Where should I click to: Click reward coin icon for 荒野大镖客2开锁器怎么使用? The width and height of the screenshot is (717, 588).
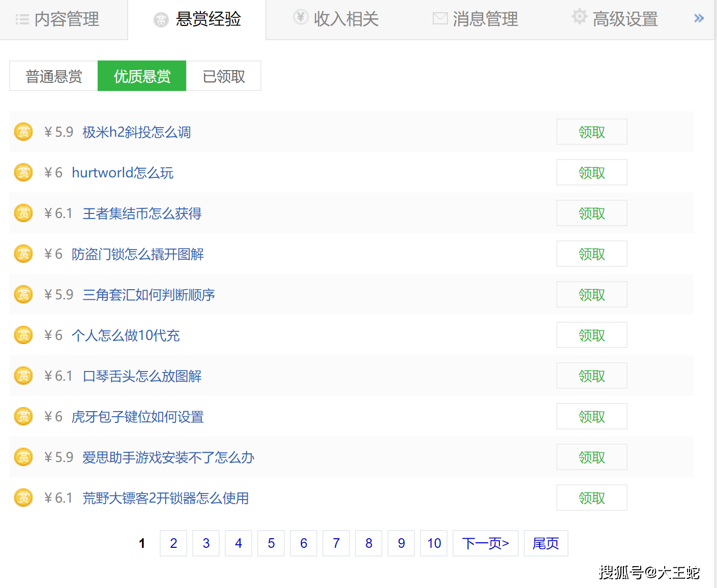[x=23, y=498]
